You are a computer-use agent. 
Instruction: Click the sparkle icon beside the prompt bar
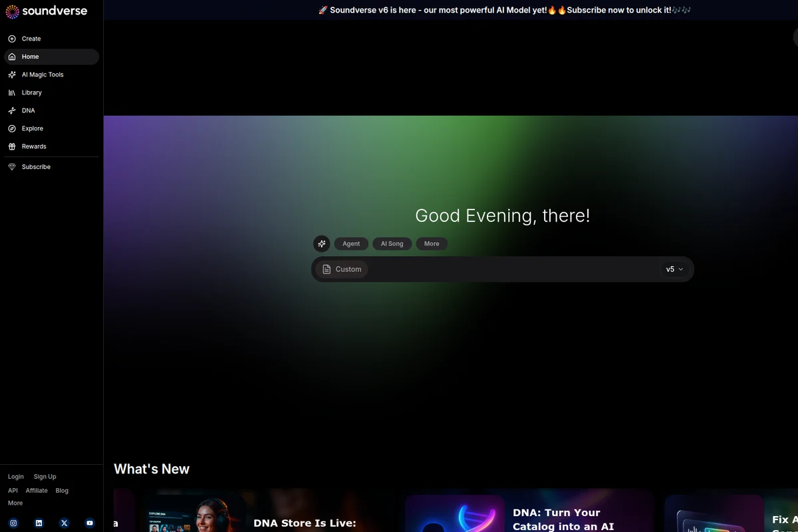(x=322, y=243)
